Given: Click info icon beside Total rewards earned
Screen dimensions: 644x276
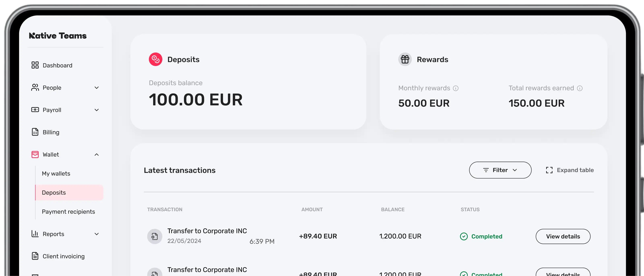Looking at the screenshot, I should click(580, 88).
